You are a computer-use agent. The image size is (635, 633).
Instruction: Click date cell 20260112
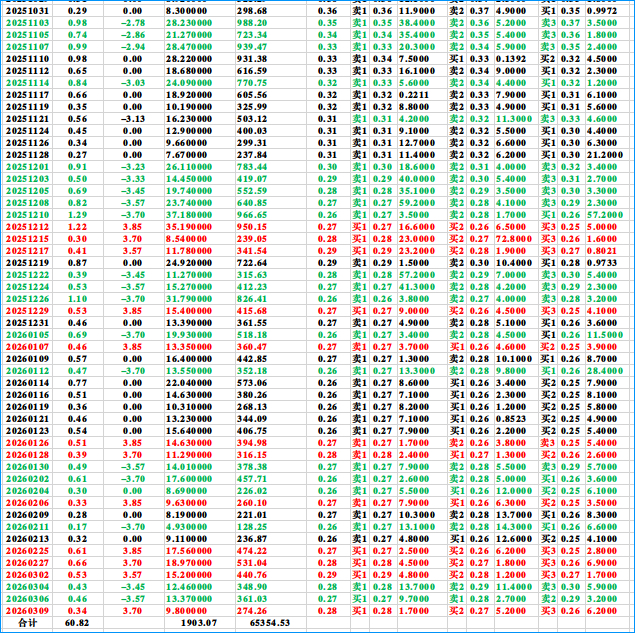[27, 371]
